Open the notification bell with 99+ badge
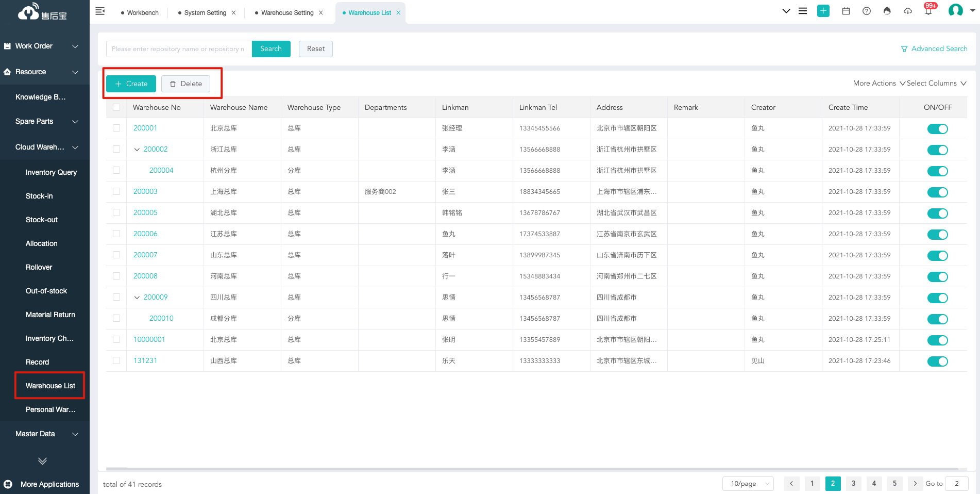Viewport: 980px width, 494px height. (928, 10)
